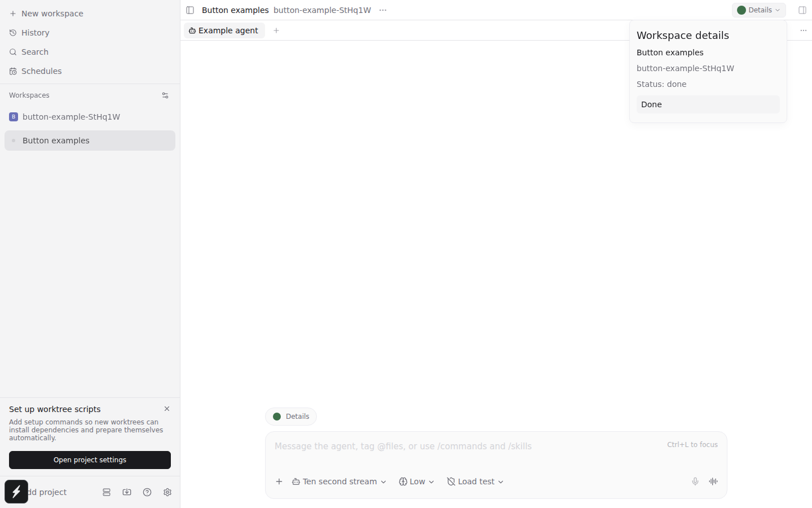Toggle the right side panel icon
812x508 pixels.
pos(802,10)
